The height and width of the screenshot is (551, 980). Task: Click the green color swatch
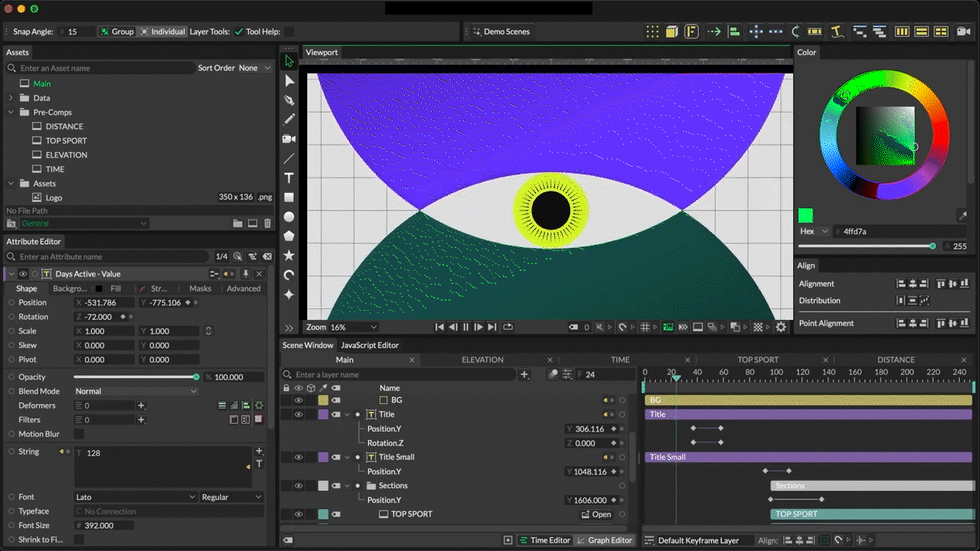(805, 216)
